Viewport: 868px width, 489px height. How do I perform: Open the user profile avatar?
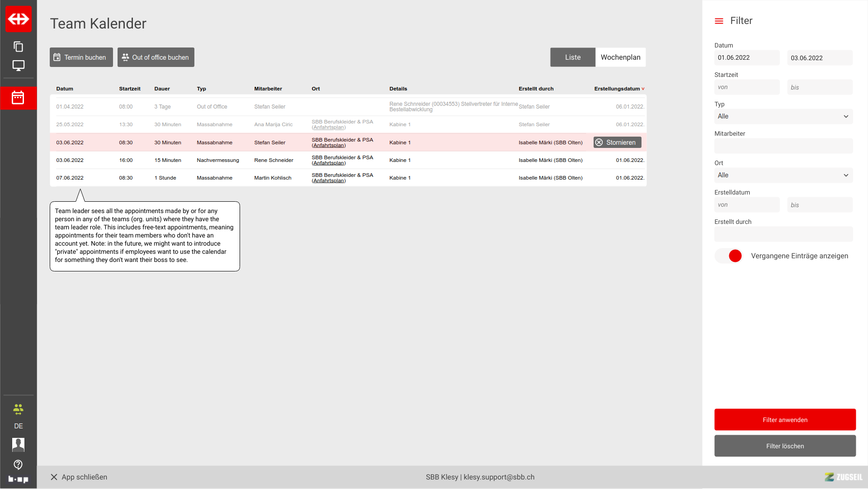(19, 445)
